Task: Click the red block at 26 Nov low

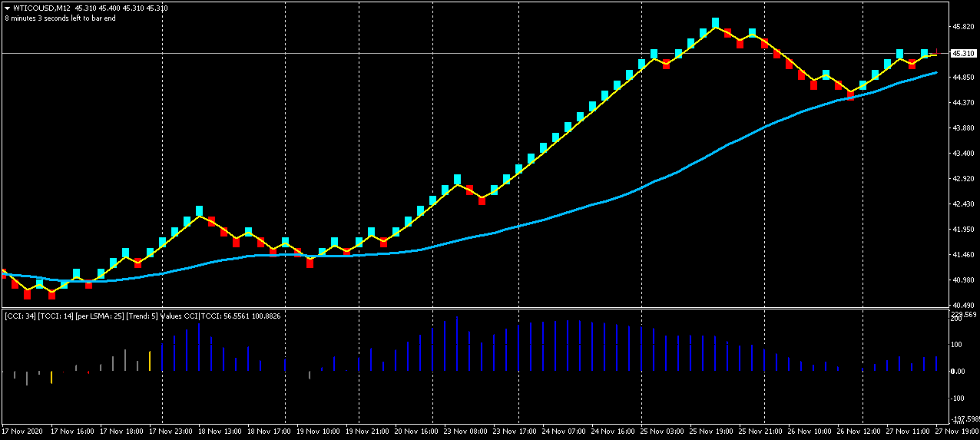Action: [850, 95]
